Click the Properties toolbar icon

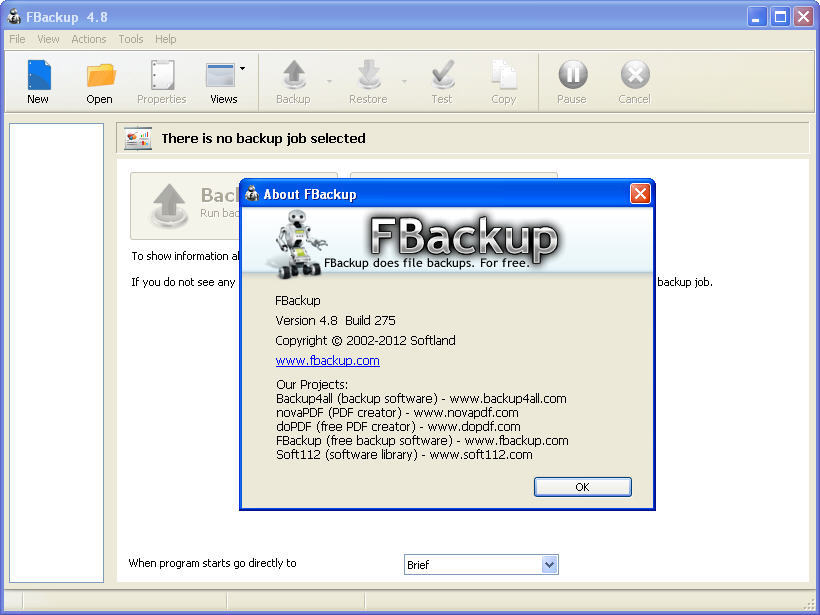(162, 75)
